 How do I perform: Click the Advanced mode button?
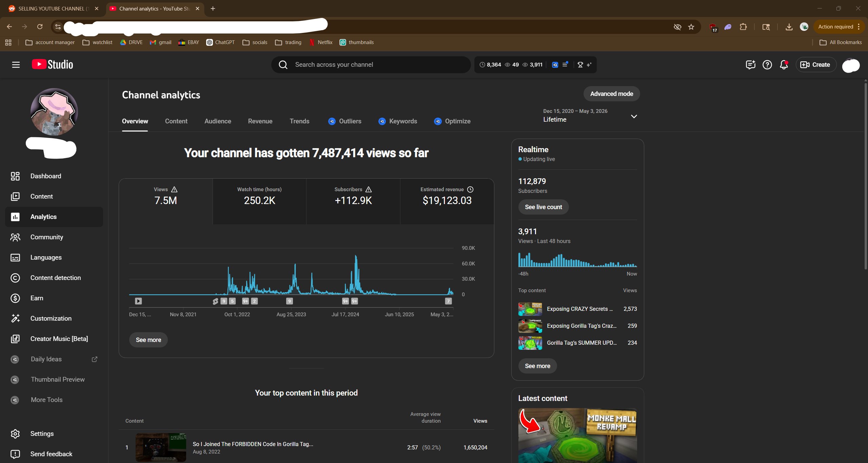[611, 94]
